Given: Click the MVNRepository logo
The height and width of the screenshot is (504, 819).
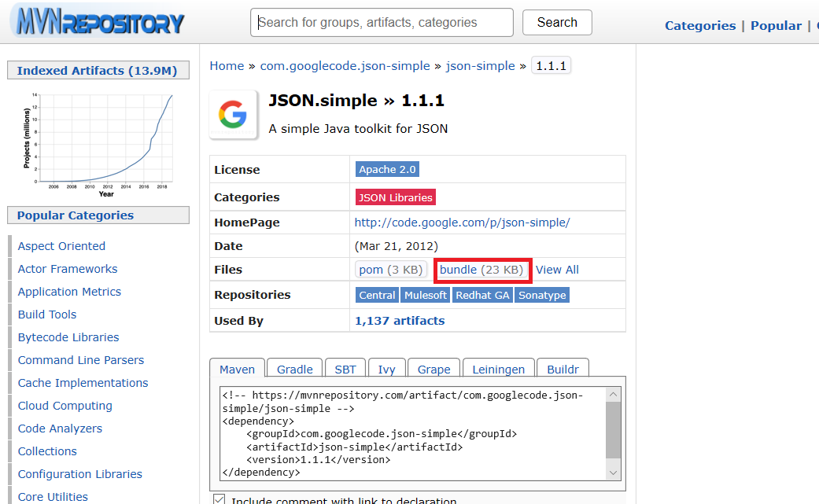Looking at the screenshot, I should 98,21.
